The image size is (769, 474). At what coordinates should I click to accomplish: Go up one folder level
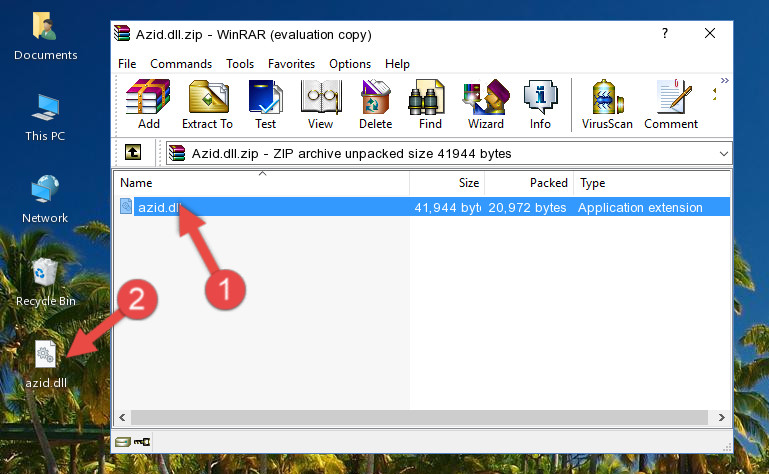pyautogui.click(x=133, y=153)
